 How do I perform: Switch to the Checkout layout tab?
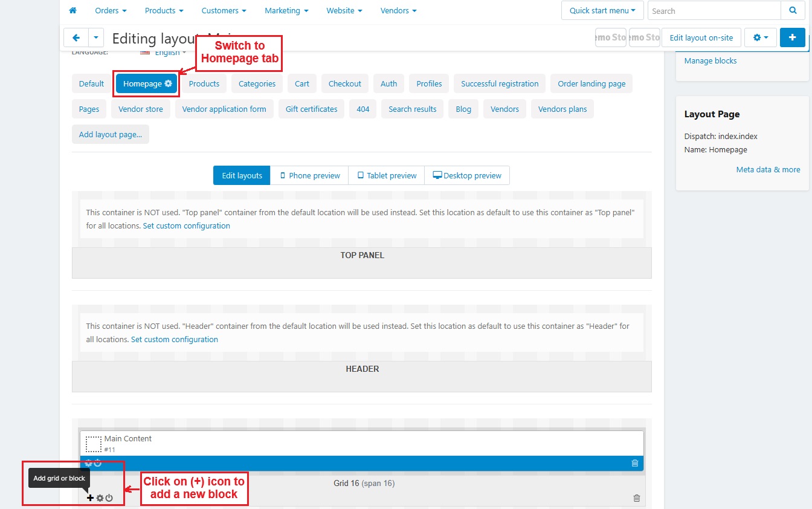pyautogui.click(x=344, y=84)
